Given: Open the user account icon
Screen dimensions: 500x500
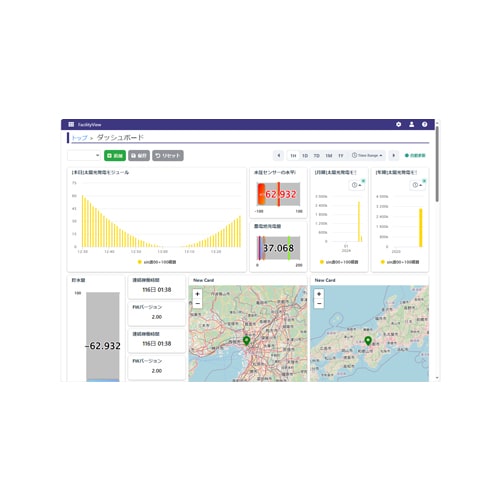Looking at the screenshot, I should pyautogui.click(x=412, y=124).
